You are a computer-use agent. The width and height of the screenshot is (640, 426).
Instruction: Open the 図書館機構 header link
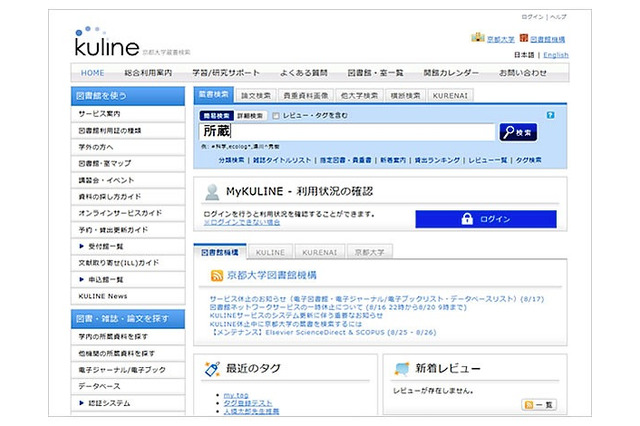[547, 39]
